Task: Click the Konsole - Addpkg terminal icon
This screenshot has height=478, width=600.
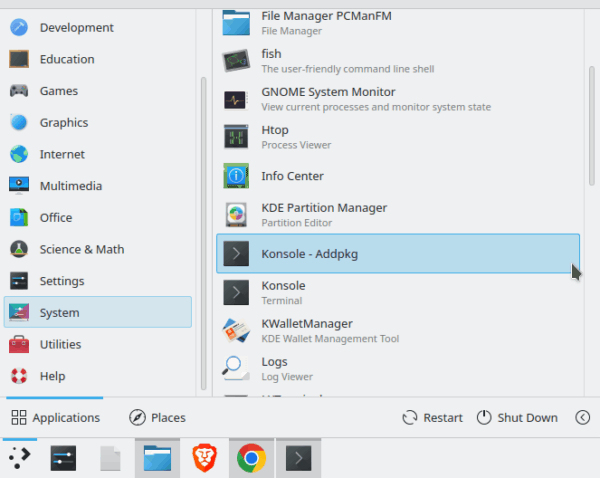Action: [236, 253]
